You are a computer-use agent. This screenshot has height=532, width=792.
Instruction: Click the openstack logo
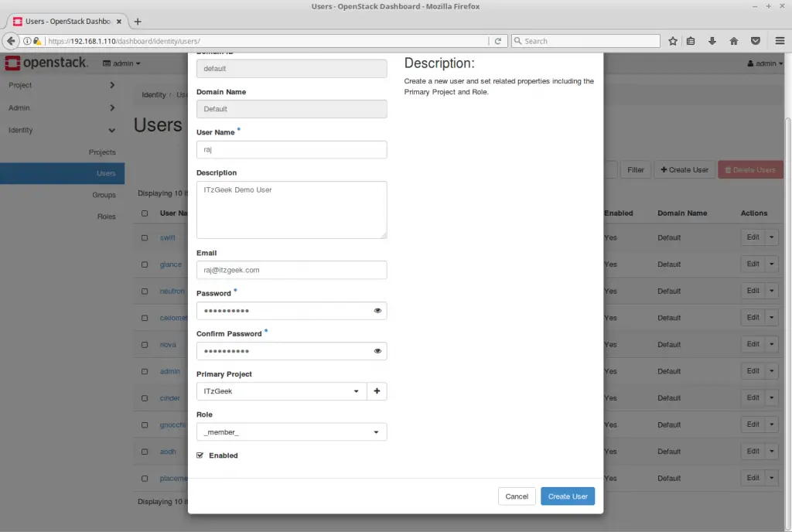click(x=46, y=63)
